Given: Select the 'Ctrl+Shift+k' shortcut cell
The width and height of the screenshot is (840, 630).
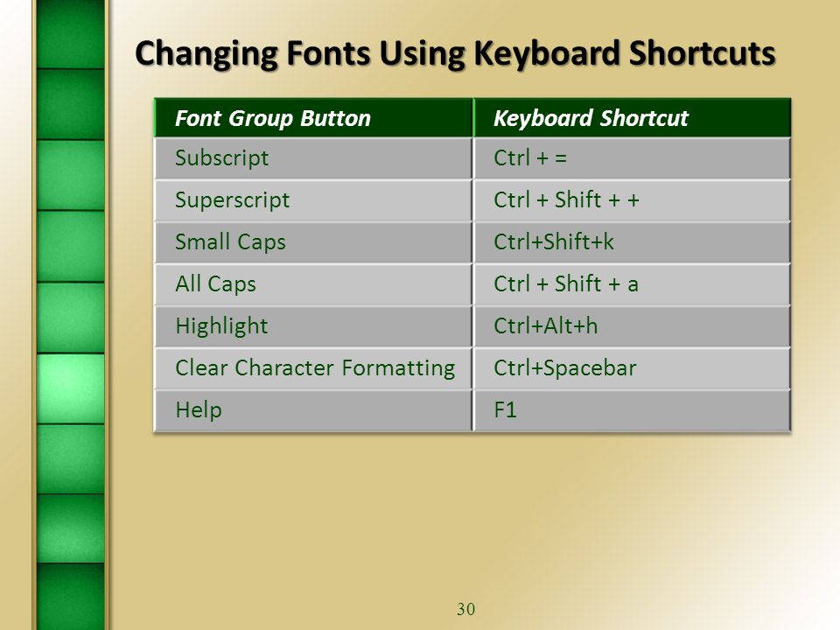Looking at the screenshot, I should coord(632,242).
